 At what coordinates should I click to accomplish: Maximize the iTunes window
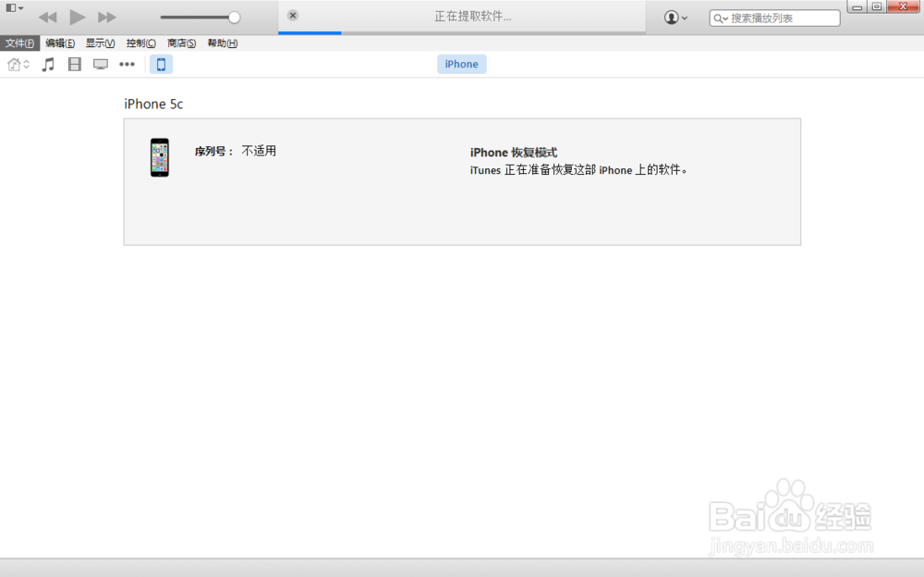pos(877,6)
